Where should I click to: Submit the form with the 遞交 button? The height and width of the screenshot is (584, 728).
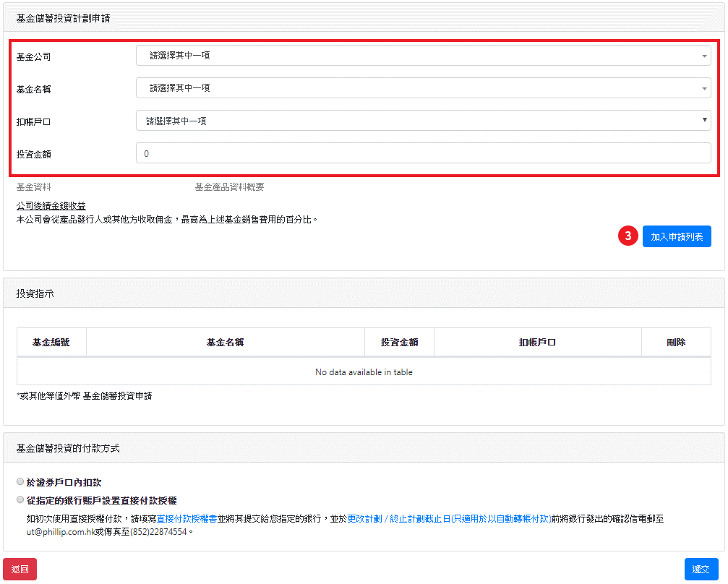coord(701,570)
